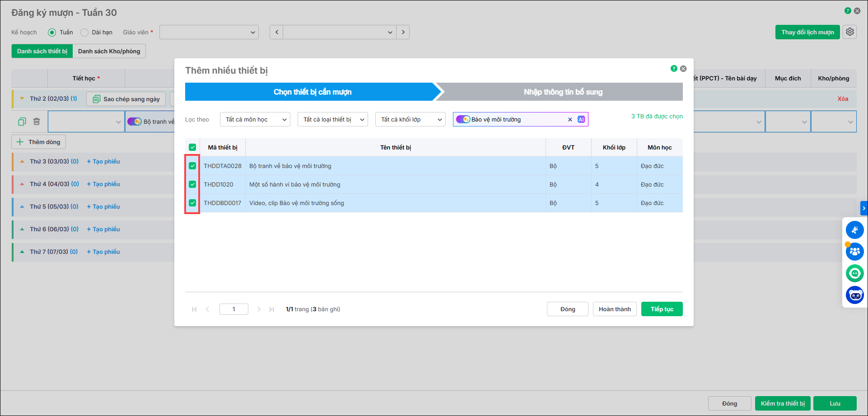Click the Tiếp tục button
The width and height of the screenshot is (868, 416).
[662, 309]
